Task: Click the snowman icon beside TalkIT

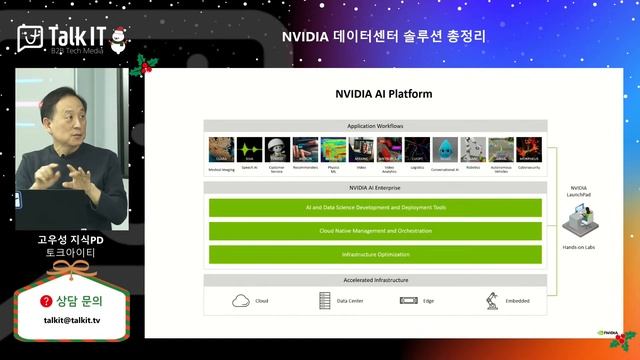Action: click(x=119, y=40)
